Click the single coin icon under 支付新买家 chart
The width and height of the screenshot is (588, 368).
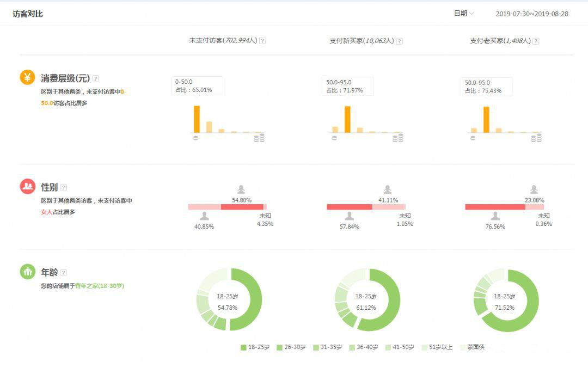[x=334, y=138]
